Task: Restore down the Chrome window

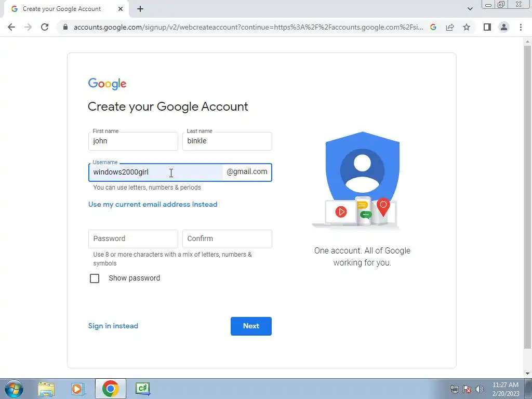Action: coord(501,5)
